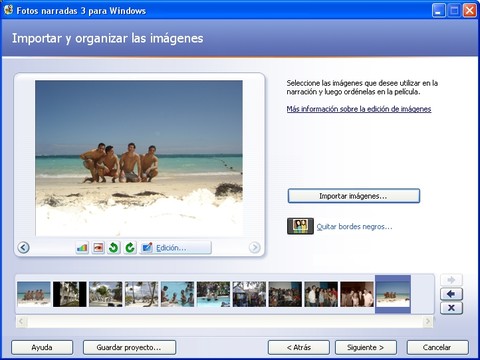
Task: Show previous image with left arrow
Action: (x=23, y=248)
